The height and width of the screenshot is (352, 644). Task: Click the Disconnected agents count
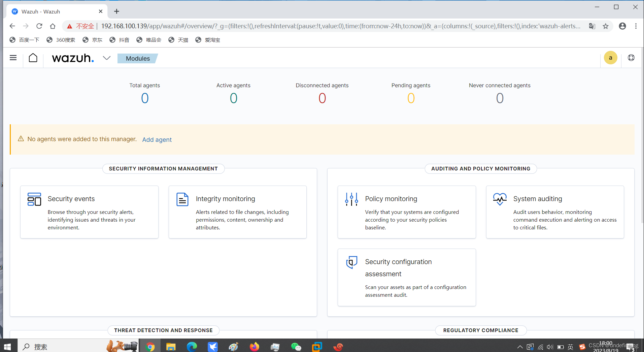(x=322, y=98)
